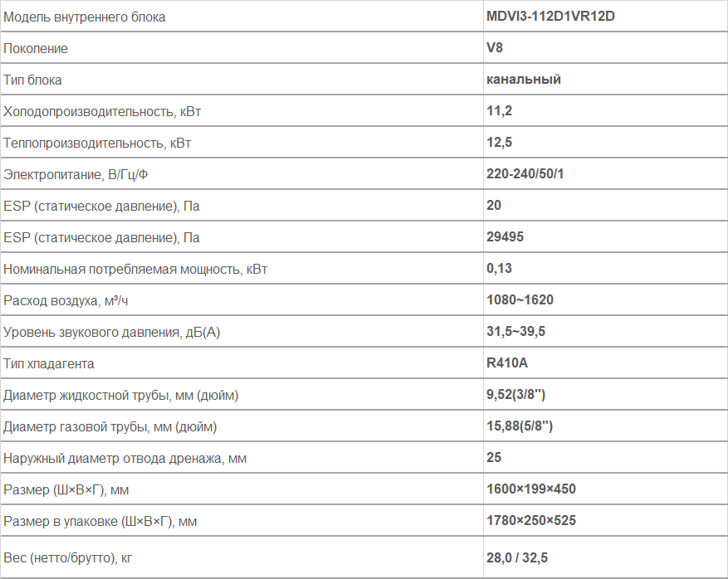Select liquid pipe diameter 9,52(3/8")
Screen dimensions: 728x579
[x=515, y=394]
